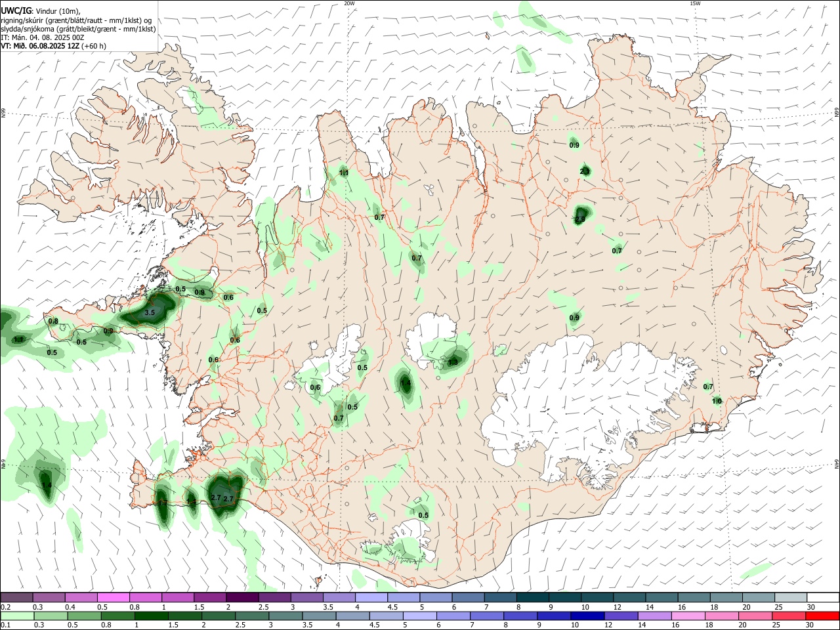The image size is (840, 630).
Task: Click the dusky purple 0.2–0.3 swatch in upper legend row
Action: (17, 597)
